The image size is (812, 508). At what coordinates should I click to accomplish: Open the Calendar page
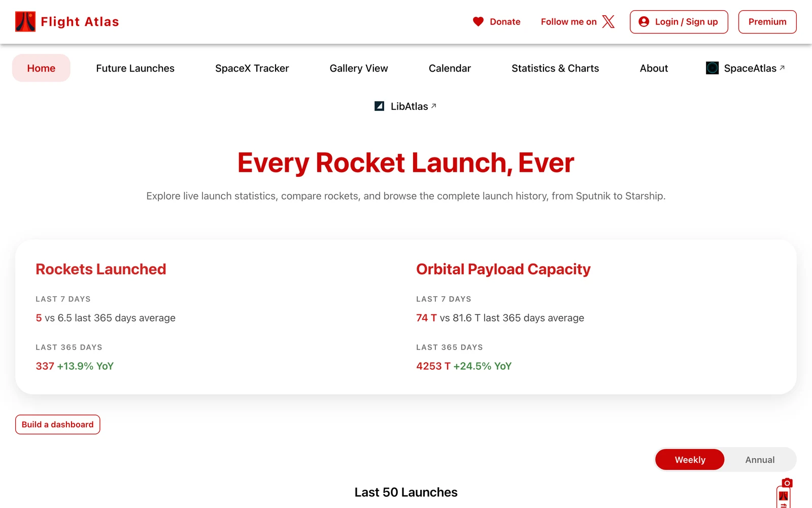click(x=450, y=68)
